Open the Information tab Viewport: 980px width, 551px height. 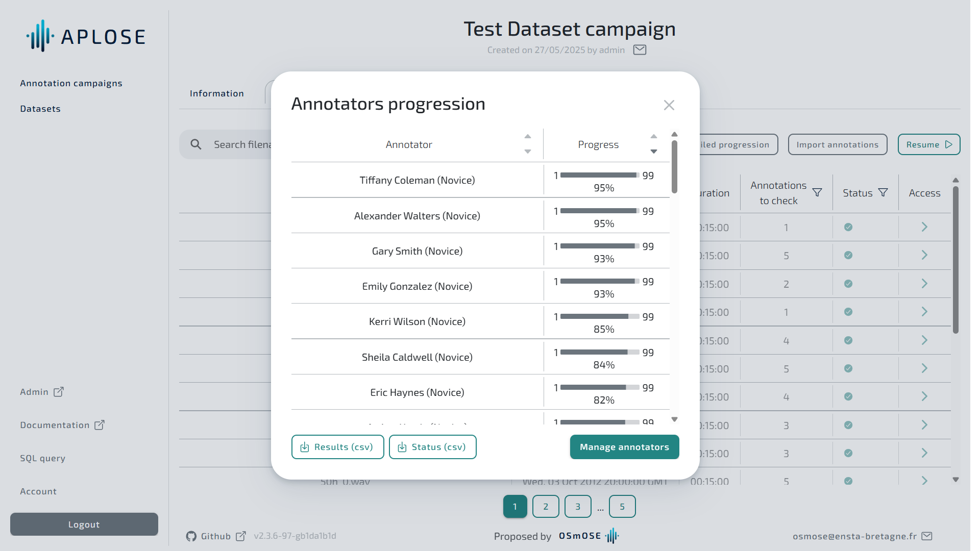(x=217, y=93)
